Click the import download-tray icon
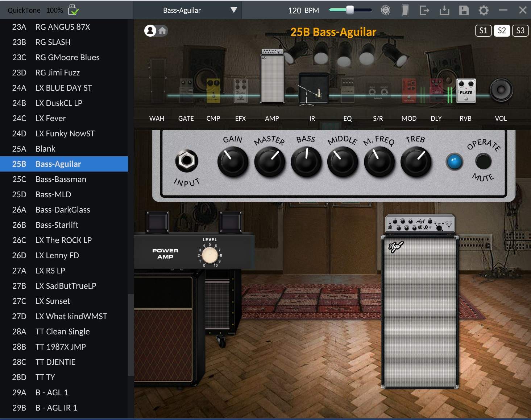This screenshot has width=531, height=420. coord(444,10)
